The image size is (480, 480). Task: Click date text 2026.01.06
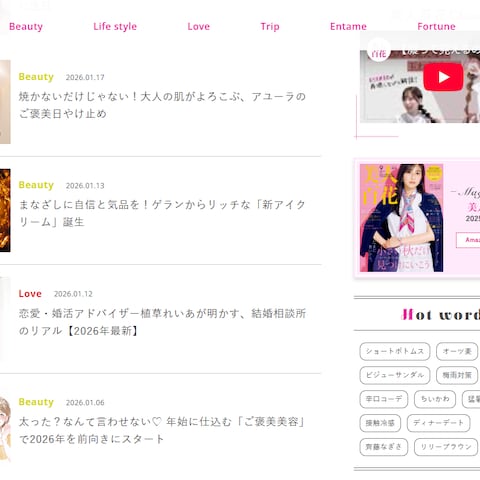[85, 403]
